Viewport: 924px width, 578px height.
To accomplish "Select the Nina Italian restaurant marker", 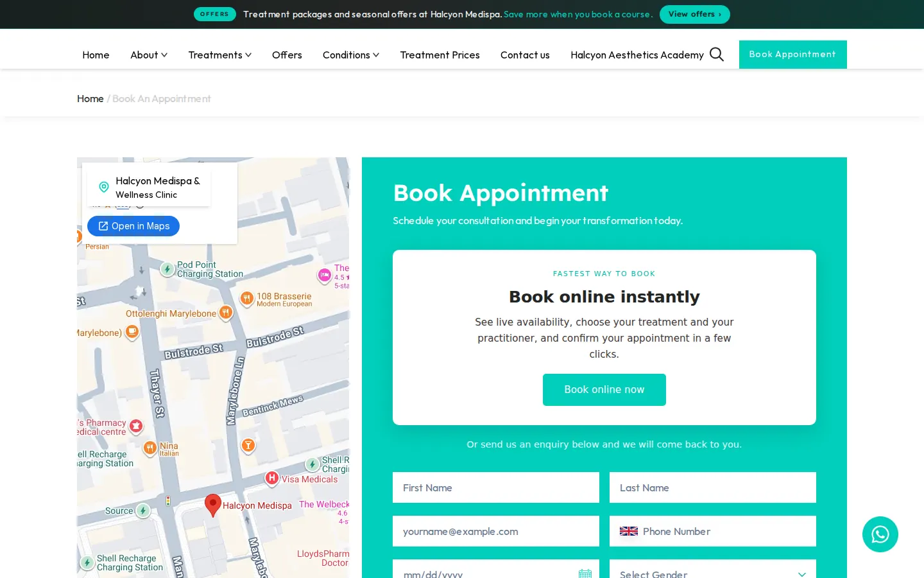I will click(x=150, y=448).
